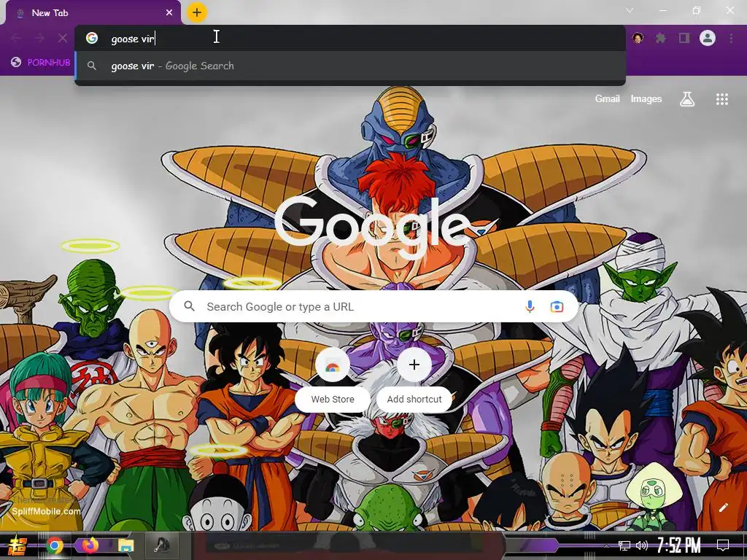Open the Start menu icon on the taskbar
The image size is (747, 560).
click(x=18, y=545)
